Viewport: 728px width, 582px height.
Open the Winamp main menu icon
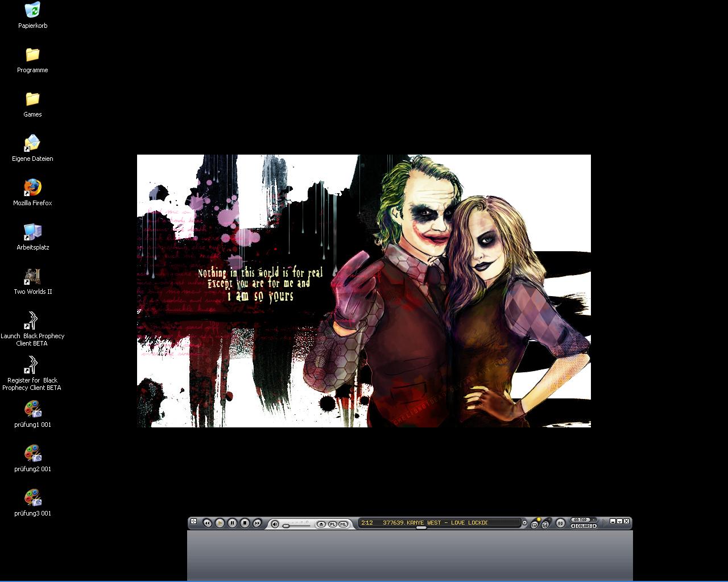point(193,521)
